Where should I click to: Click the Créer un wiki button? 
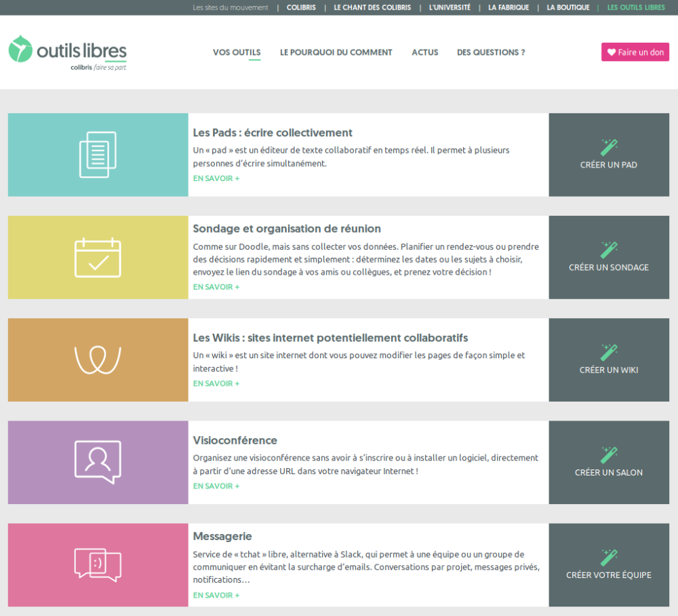609,360
